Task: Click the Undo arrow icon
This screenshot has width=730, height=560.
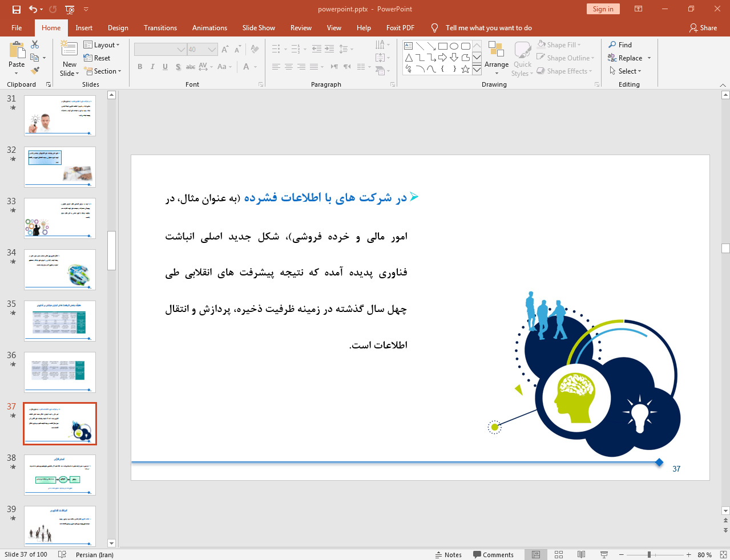Action: click(33, 9)
